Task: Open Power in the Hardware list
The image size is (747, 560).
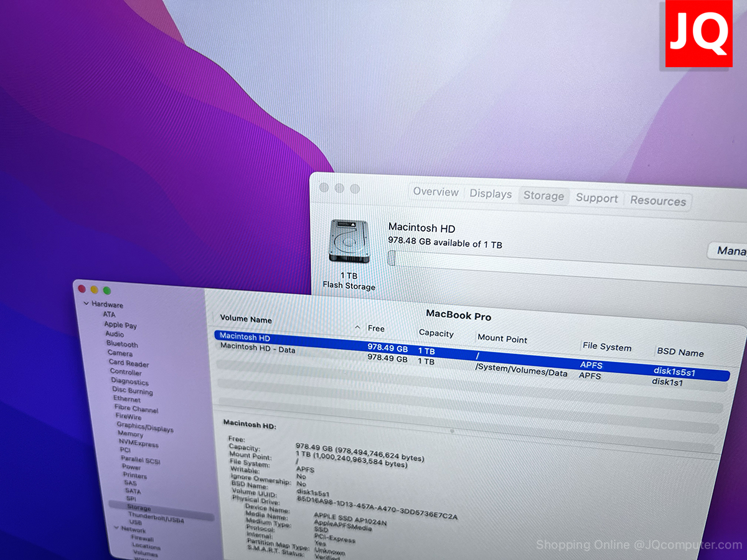Action: [x=131, y=467]
